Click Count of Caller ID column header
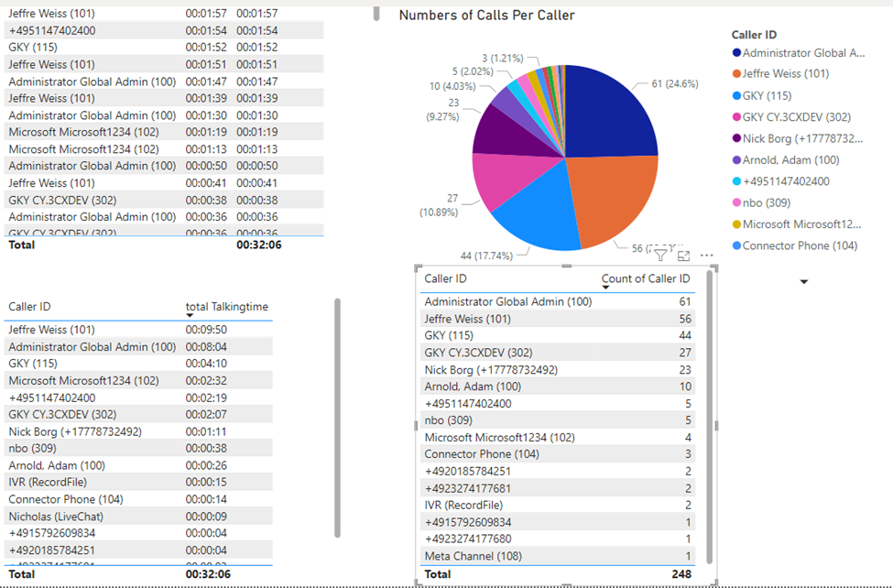Viewport: 893px width, 588px height. pyautogui.click(x=645, y=278)
